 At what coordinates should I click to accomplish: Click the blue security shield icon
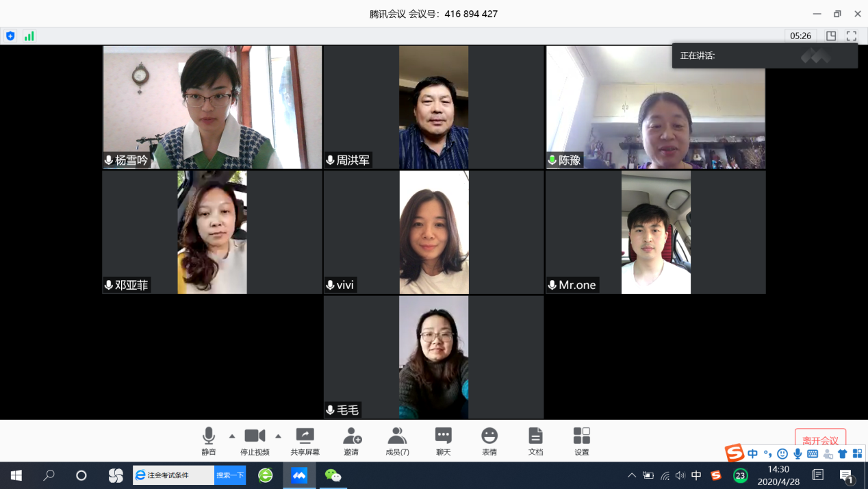click(x=10, y=36)
